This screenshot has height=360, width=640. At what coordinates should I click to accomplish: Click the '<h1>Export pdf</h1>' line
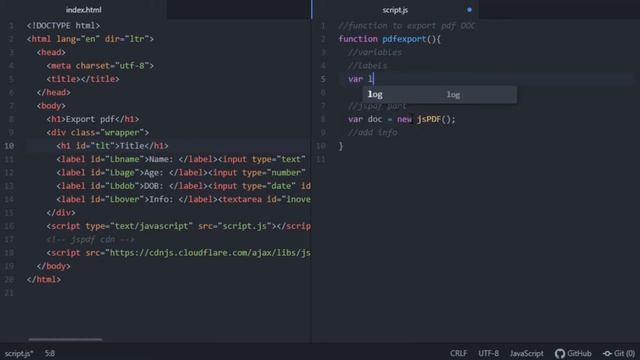coord(93,119)
